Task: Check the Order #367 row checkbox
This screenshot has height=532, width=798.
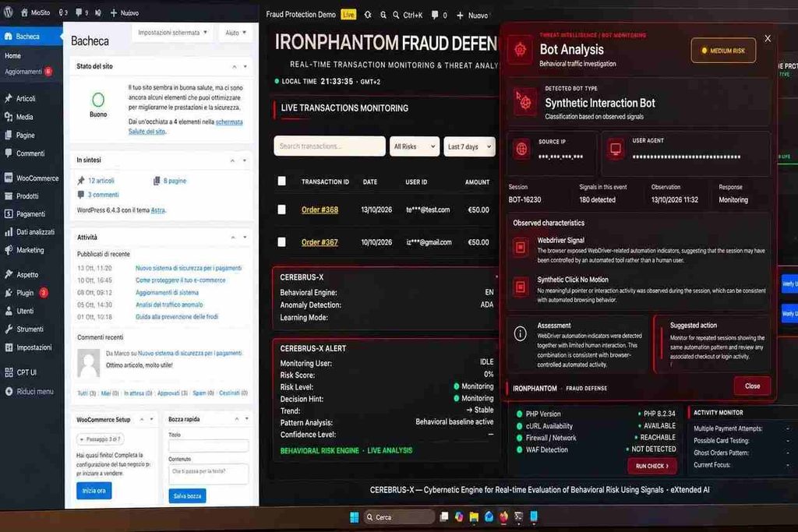Action: pyautogui.click(x=281, y=242)
